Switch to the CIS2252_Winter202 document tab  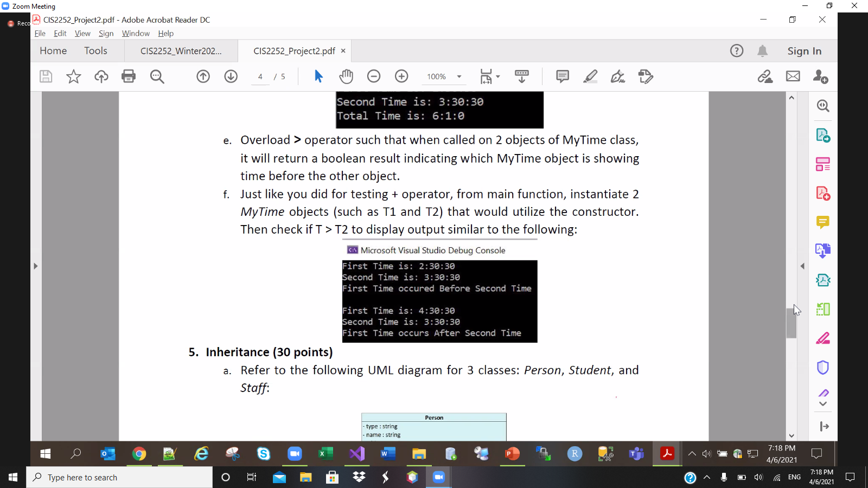click(181, 50)
